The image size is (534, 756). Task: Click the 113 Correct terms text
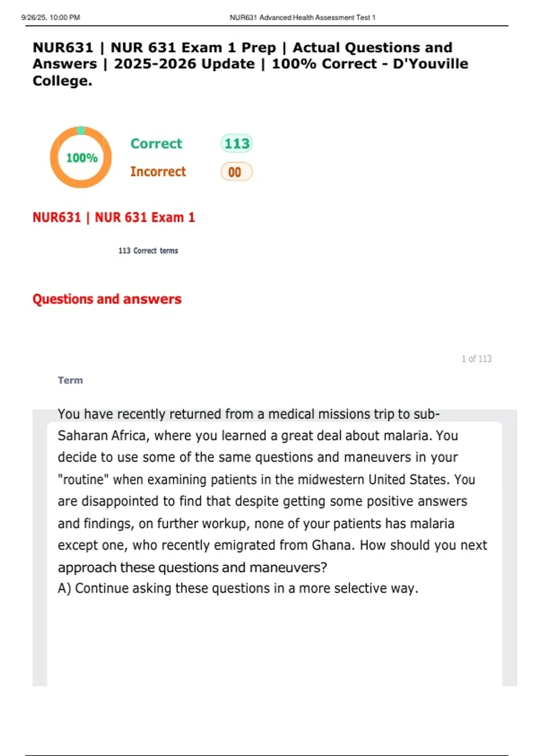tap(148, 251)
